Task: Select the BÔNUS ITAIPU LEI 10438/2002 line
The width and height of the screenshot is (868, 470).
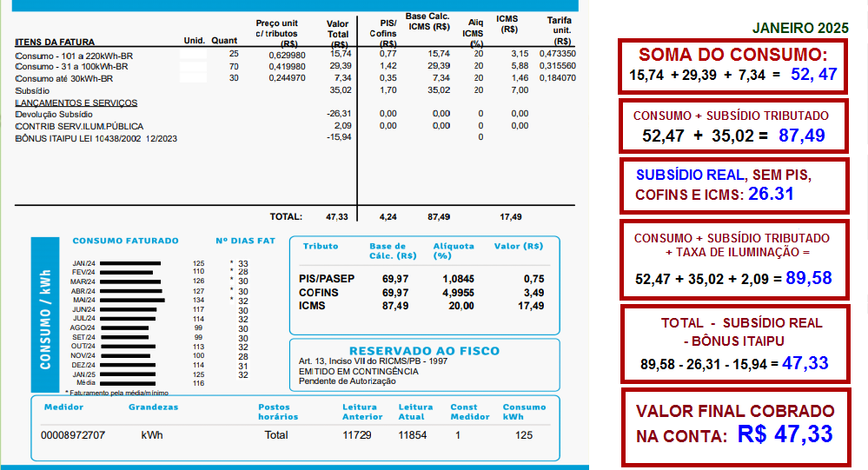Action: (x=96, y=138)
